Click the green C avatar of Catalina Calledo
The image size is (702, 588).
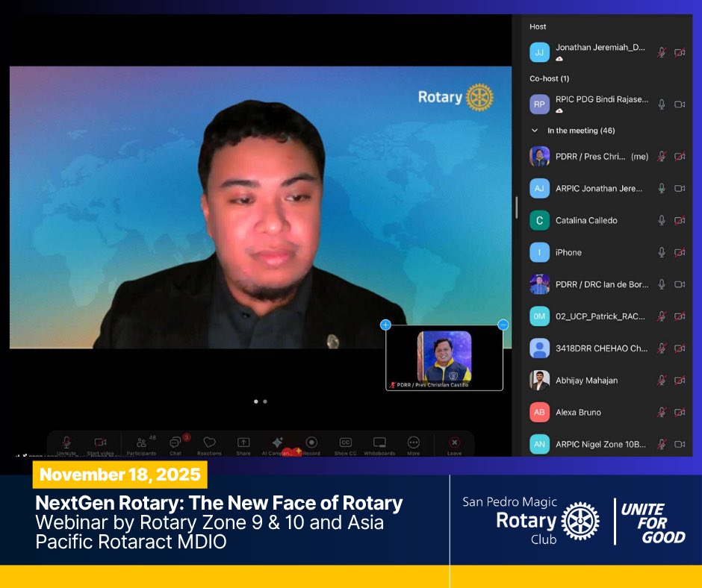[x=539, y=220]
